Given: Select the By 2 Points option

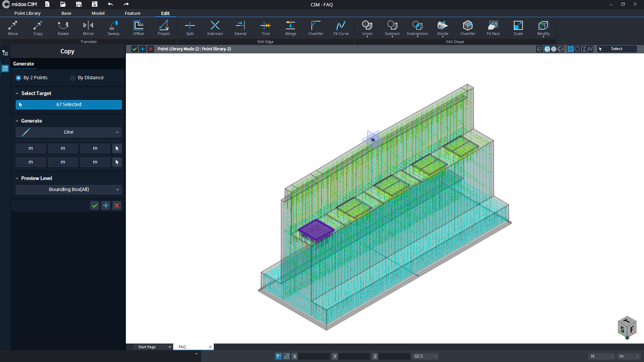Looking at the screenshot, I should pos(32,78).
